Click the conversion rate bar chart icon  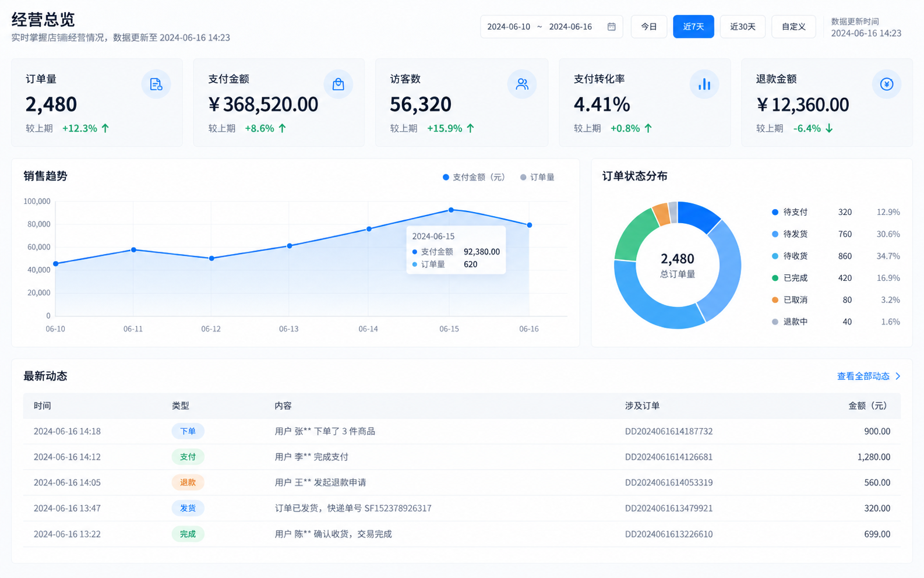click(x=704, y=84)
